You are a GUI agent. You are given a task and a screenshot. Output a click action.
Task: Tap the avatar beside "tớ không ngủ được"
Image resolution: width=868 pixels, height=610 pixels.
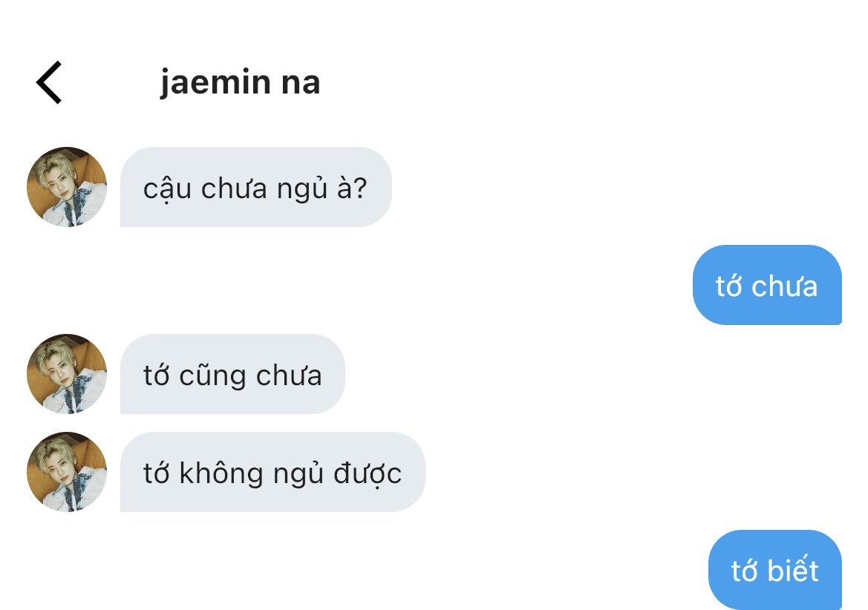[x=66, y=472]
